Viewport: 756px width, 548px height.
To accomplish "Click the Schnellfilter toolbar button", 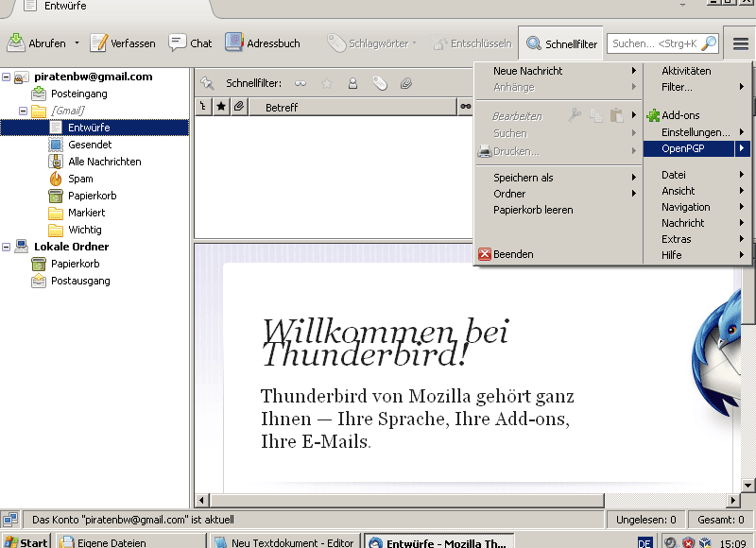I will pos(562,43).
